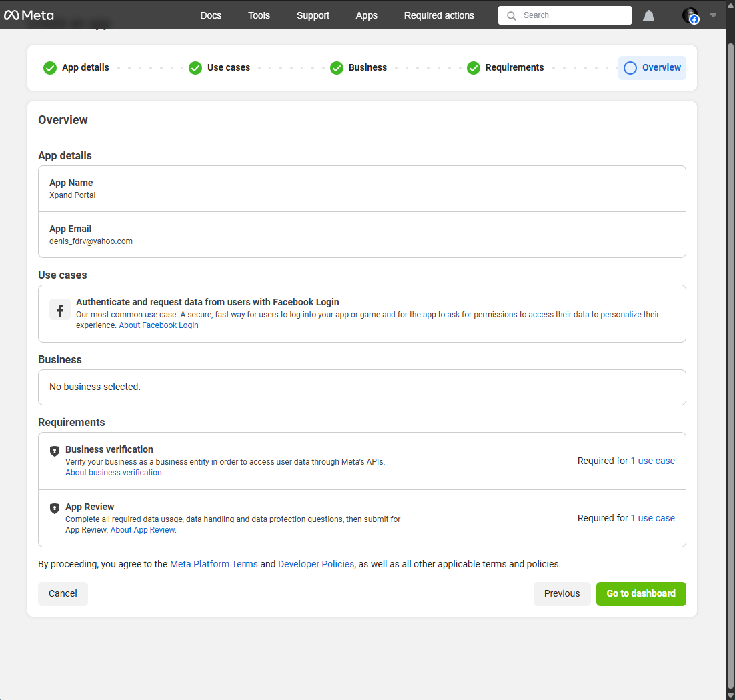Open the profile avatar menu
Viewport: 735px width, 700px height.
[690, 15]
